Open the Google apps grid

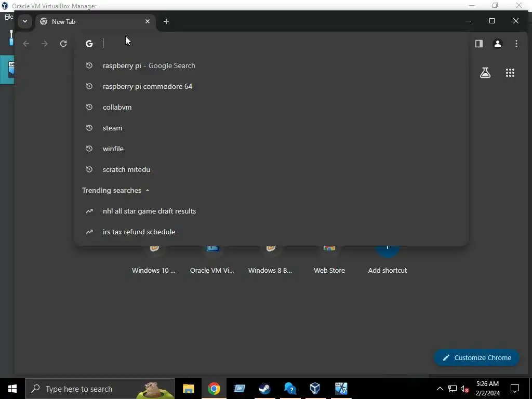pyautogui.click(x=510, y=73)
